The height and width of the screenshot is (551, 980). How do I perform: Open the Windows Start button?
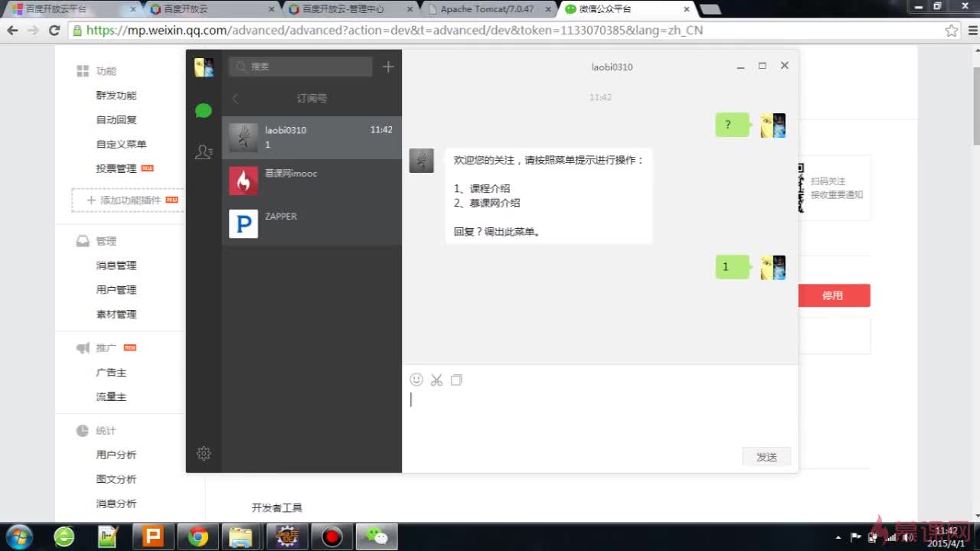pos(20,536)
